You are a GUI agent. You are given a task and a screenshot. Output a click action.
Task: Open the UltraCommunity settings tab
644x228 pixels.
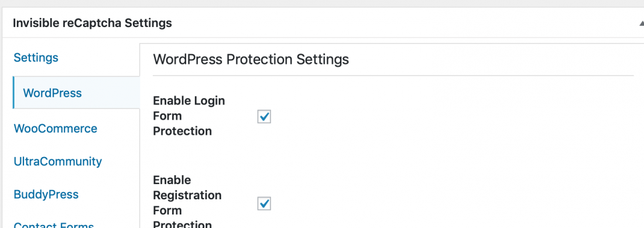pos(57,161)
